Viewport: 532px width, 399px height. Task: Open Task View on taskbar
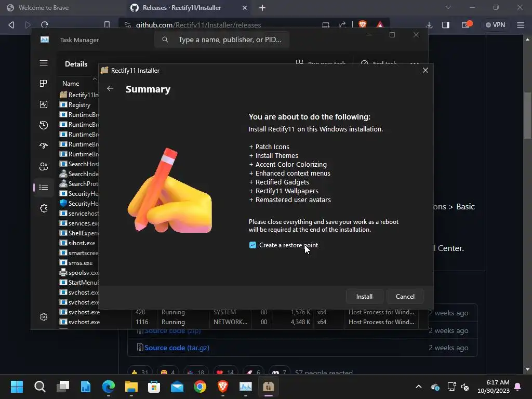point(63,387)
